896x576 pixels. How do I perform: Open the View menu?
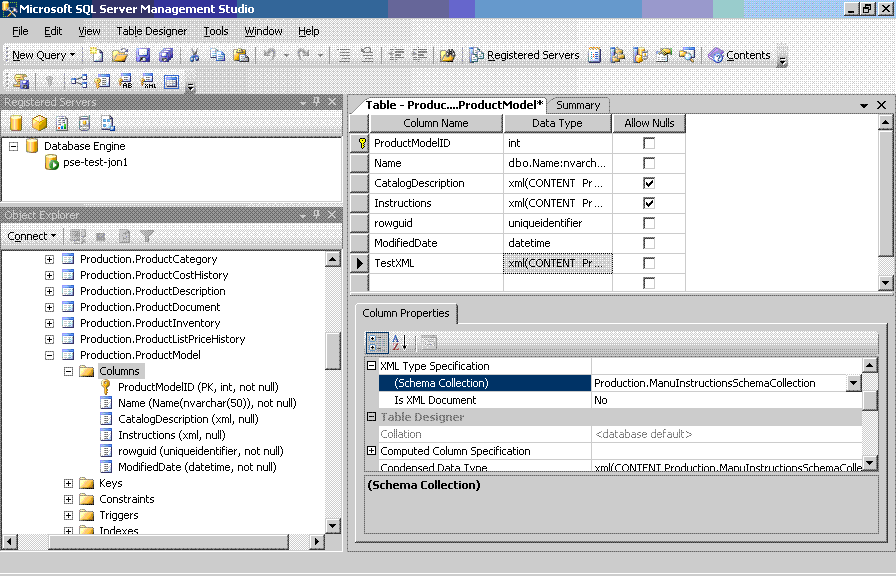tap(89, 31)
